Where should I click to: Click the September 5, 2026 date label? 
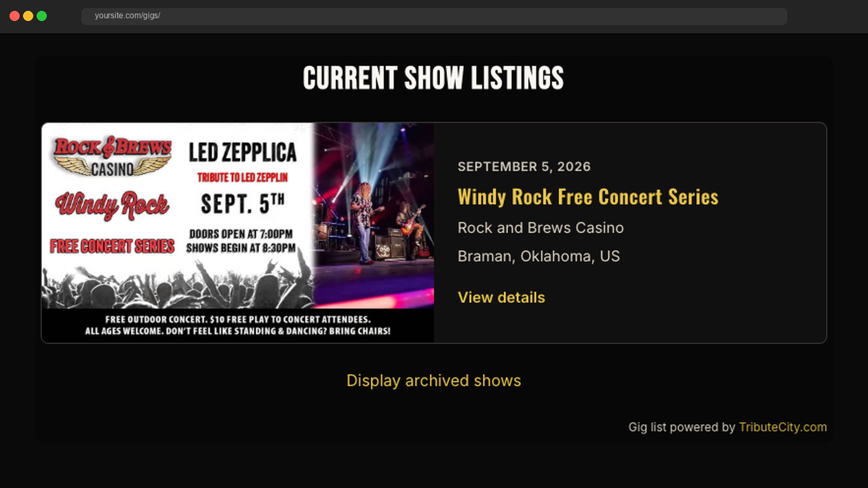(x=524, y=167)
